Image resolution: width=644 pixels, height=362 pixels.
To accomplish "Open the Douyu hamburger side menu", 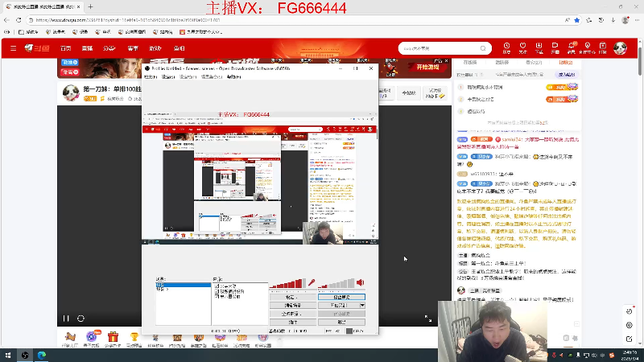I will coord(13,48).
